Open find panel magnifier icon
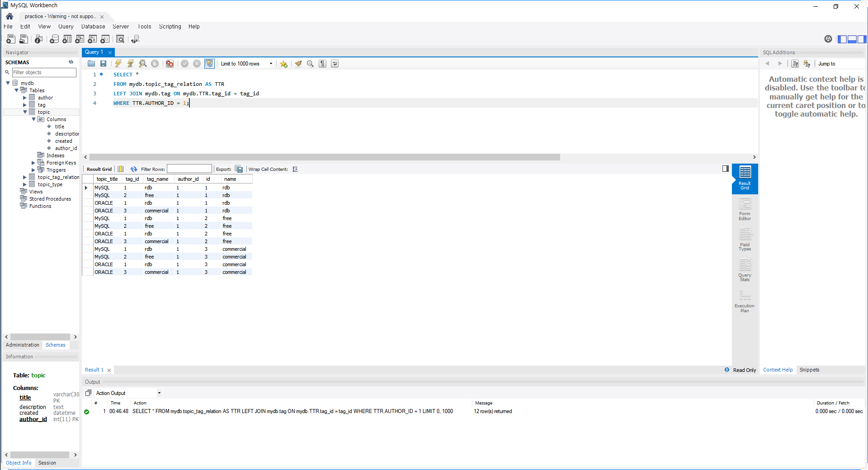The height and width of the screenshot is (470, 868). (310, 64)
